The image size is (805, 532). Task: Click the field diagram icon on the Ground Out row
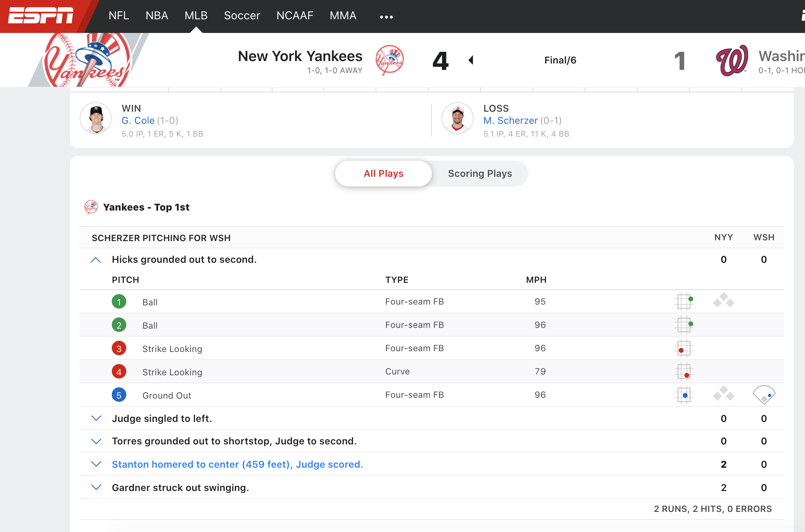[x=764, y=395]
